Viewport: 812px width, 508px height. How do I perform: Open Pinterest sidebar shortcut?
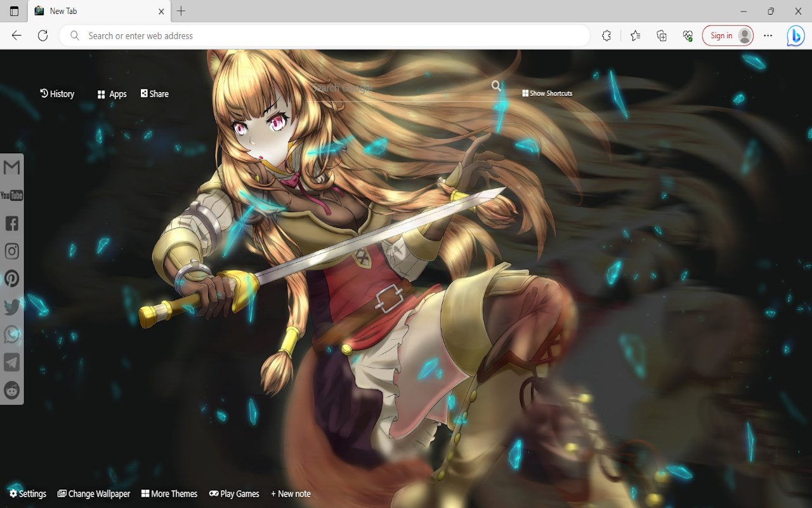12,279
